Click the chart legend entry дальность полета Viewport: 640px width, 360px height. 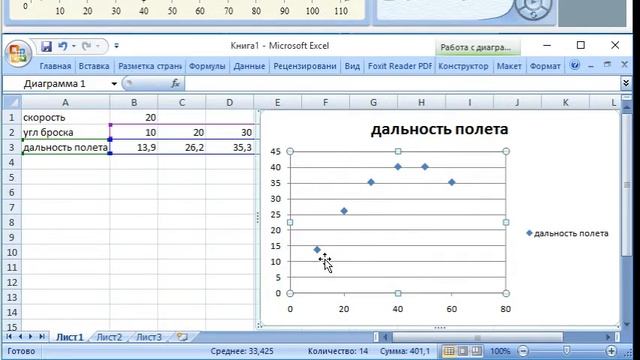click(567, 233)
